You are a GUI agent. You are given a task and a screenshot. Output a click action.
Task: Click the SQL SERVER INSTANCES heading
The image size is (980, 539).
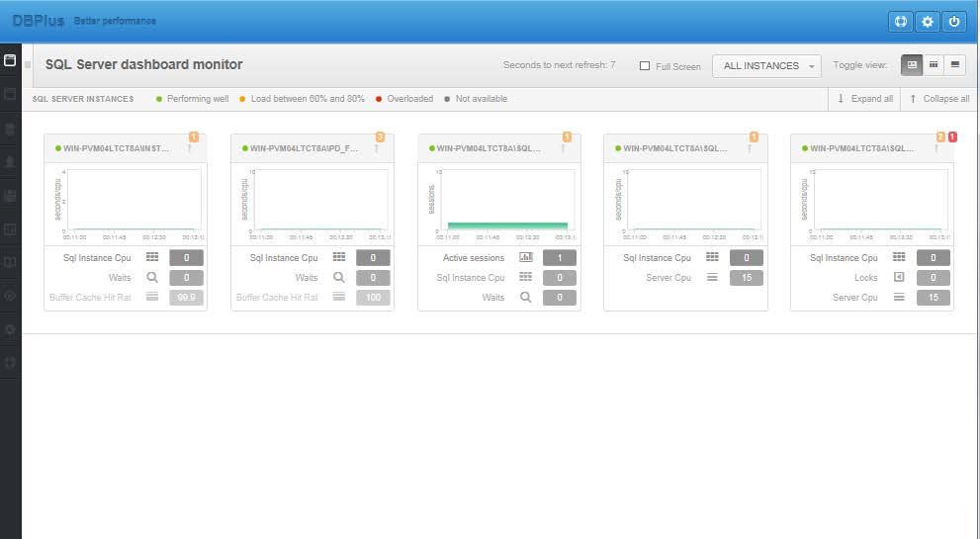click(83, 99)
